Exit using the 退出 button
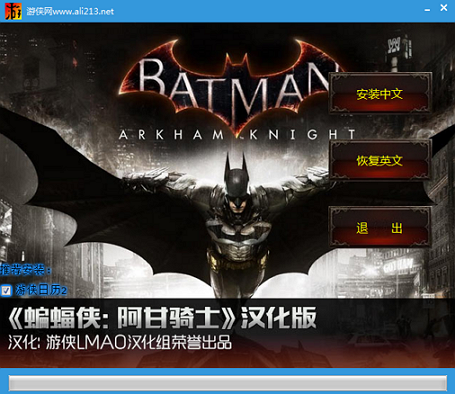 tap(380, 227)
